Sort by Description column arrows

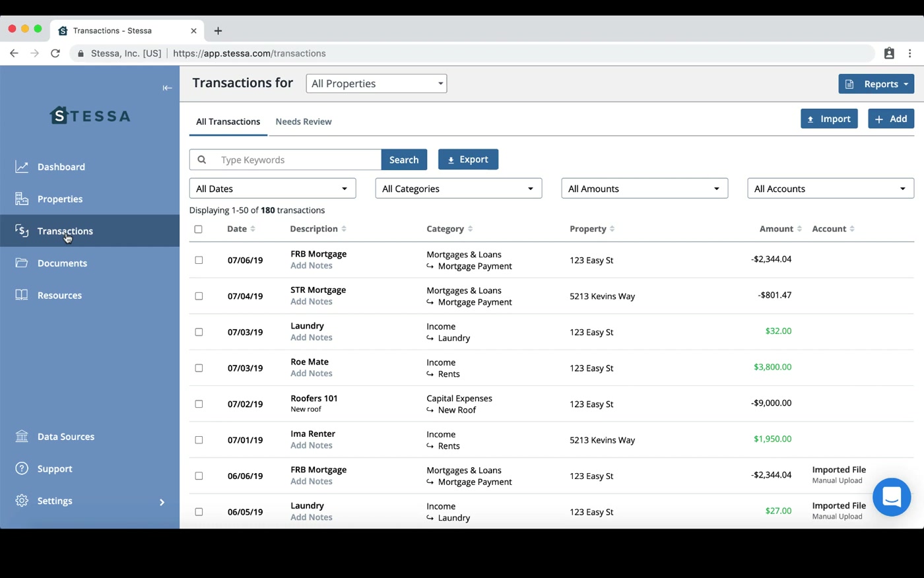pos(344,229)
